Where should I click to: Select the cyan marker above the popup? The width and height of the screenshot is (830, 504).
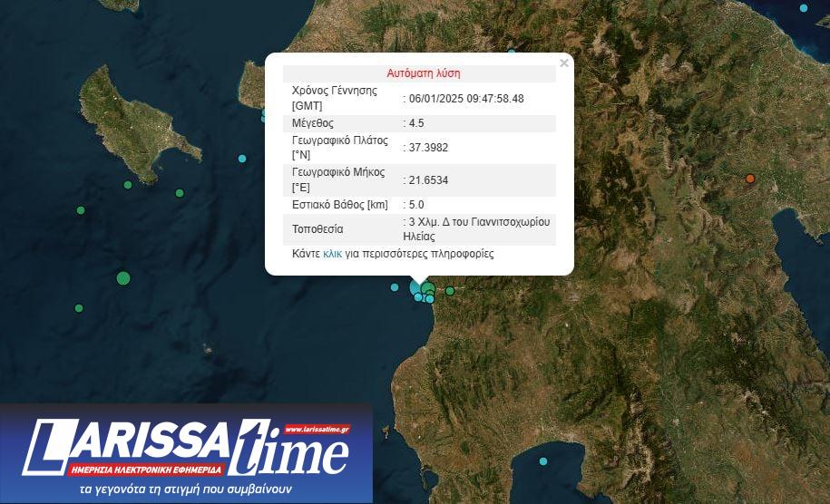(511, 49)
